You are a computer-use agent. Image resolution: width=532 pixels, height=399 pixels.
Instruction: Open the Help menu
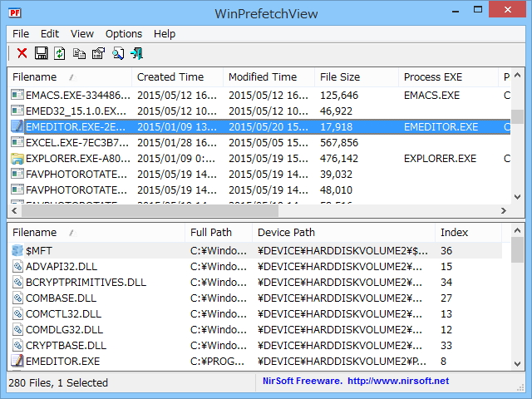click(x=165, y=34)
